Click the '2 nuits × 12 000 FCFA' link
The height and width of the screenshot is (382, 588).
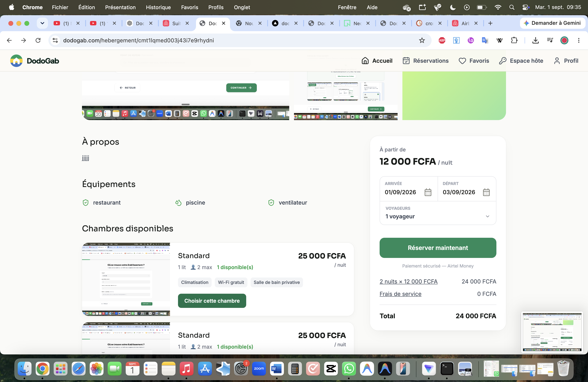point(408,282)
